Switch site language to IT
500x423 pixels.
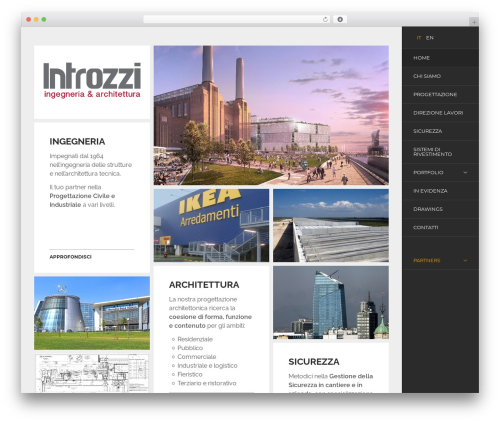pos(419,38)
